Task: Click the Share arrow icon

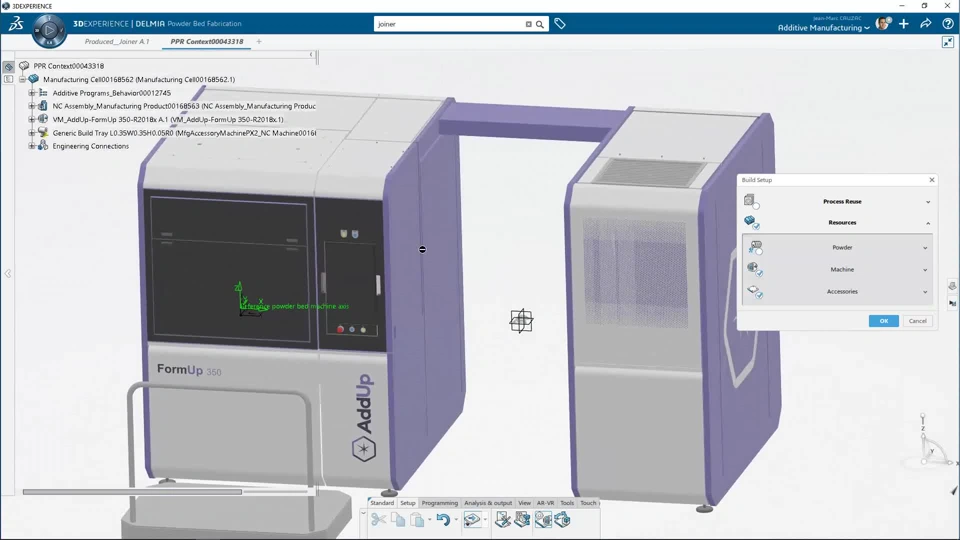Action: 926,24
